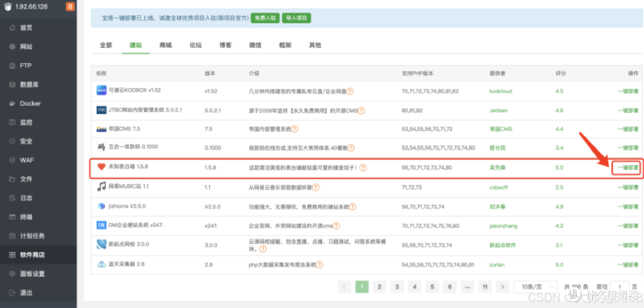Viewport: 644px width, 308px height.
Task: Open provider link jasonzhang
Action: 503,226
